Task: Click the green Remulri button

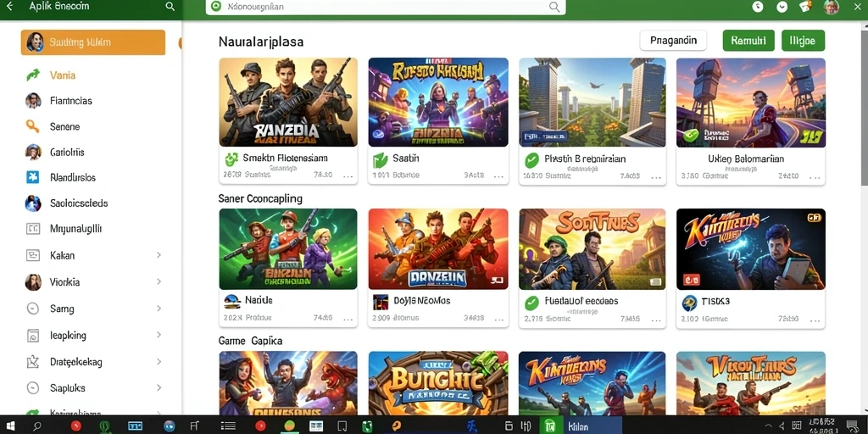Action: click(748, 41)
